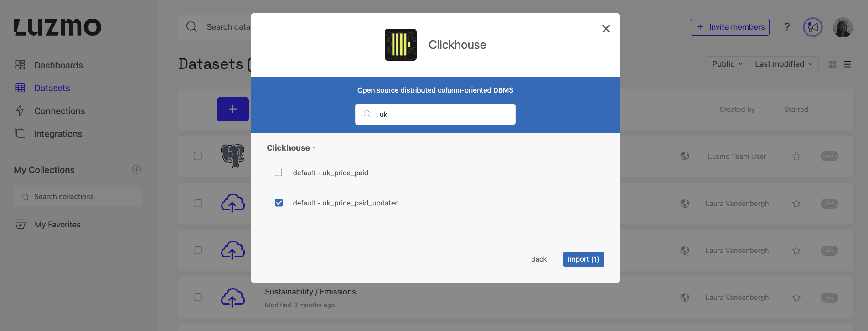868x331 pixels.
Task: Open options menu for Luzmo Team User dataset
Action: (x=829, y=156)
